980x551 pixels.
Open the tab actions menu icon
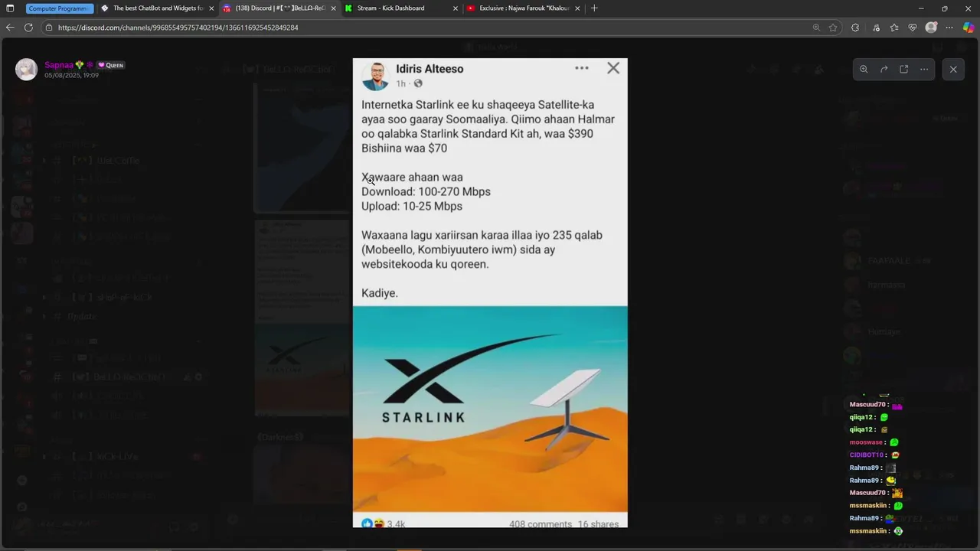tap(10, 8)
